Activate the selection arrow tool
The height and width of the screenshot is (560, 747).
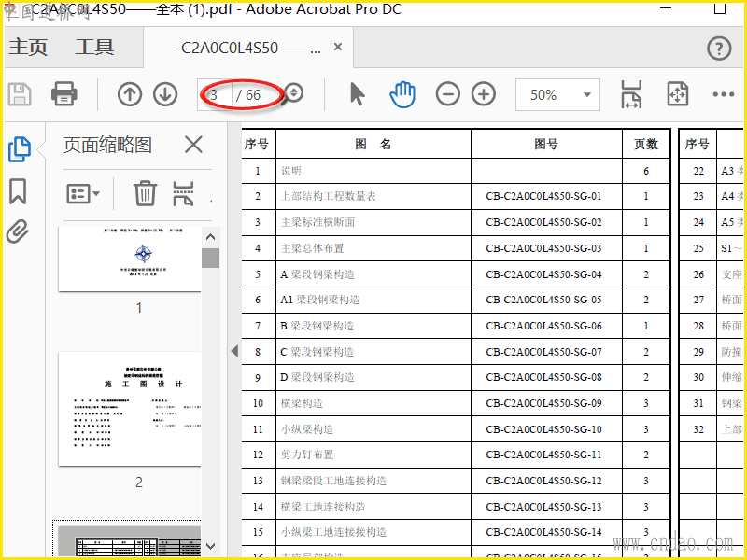coord(357,94)
